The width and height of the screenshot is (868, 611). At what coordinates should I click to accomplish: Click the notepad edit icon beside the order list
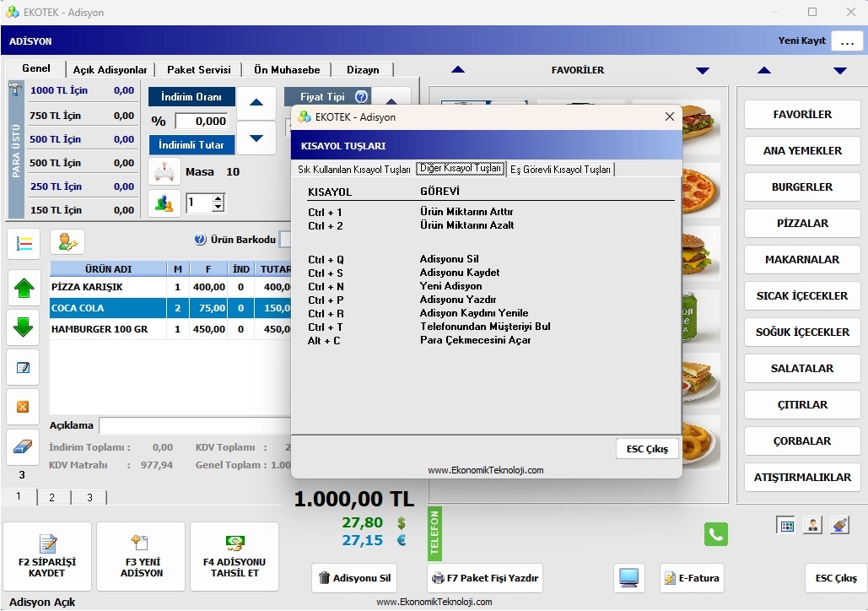[x=24, y=367]
